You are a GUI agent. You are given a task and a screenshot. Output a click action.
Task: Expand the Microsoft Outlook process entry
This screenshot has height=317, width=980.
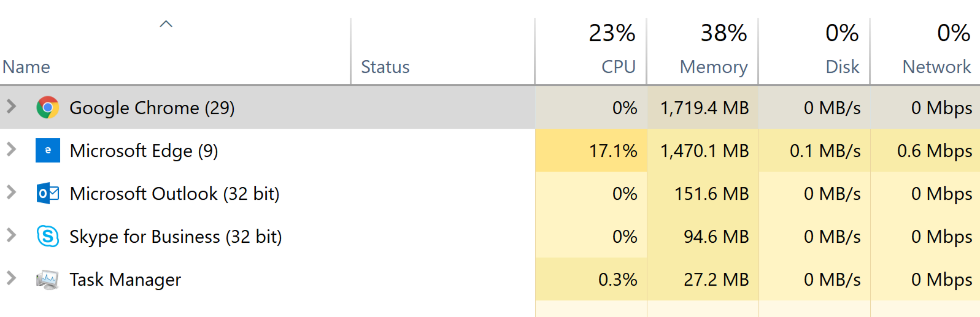coord(11,192)
